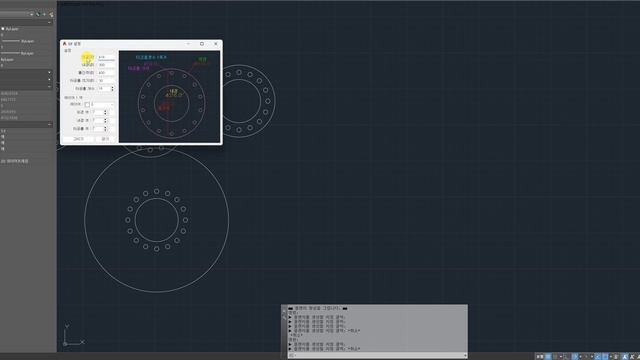Click the select objects icon in Properties panel
The height and width of the screenshot is (360, 640).
tap(44, 14)
